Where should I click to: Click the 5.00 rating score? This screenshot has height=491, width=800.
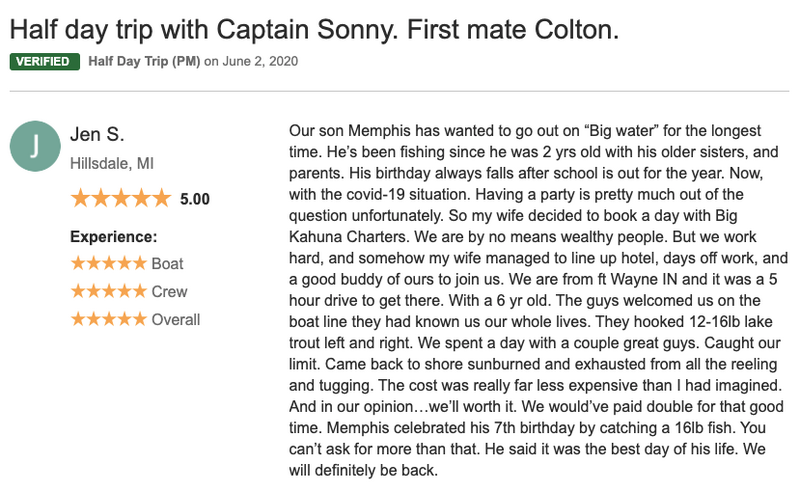pos(195,199)
